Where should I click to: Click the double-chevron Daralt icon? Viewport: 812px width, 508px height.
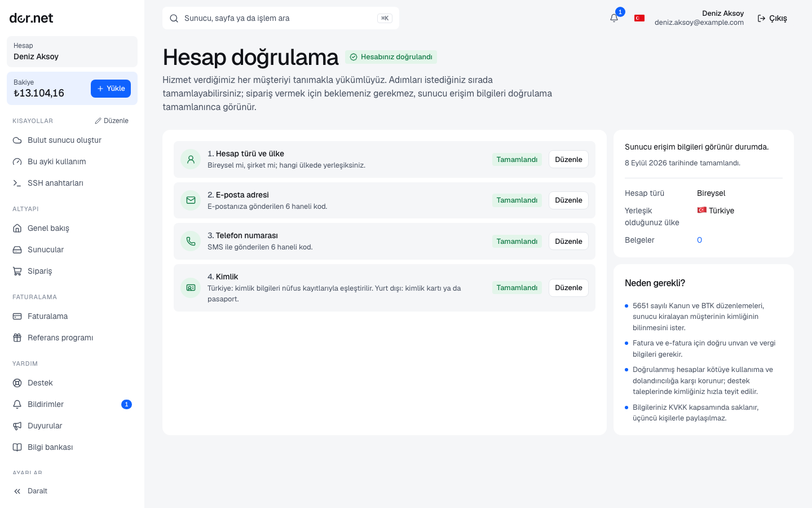tap(17, 491)
